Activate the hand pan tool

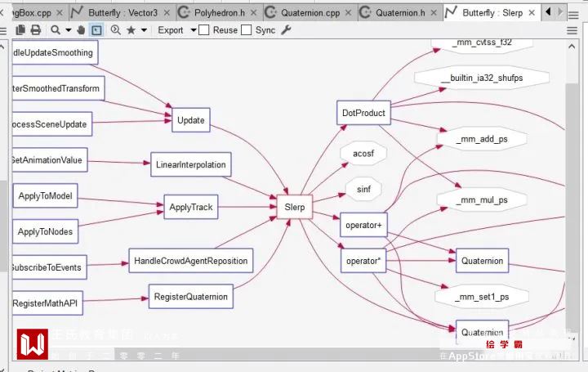[x=81, y=30]
